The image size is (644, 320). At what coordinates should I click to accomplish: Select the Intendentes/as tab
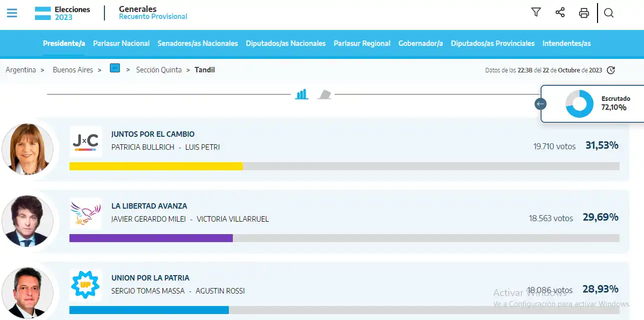[x=566, y=43]
